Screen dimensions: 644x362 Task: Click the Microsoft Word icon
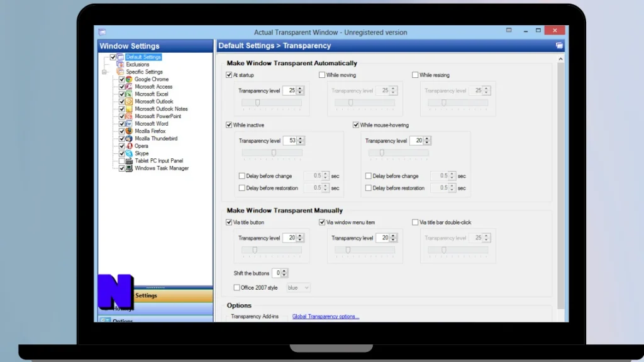pyautogui.click(x=129, y=124)
